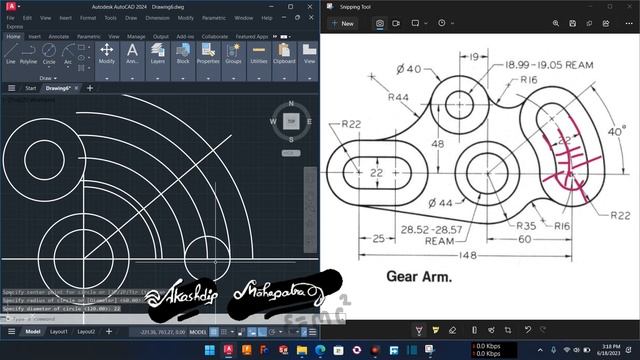
Task: Switch Snipping Tool to Snip (camera) mode
Action: click(x=380, y=23)
